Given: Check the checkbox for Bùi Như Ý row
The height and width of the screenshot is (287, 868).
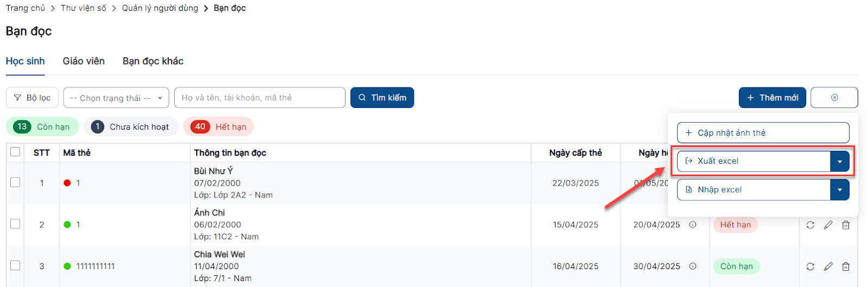Looking at the screenshot, I should [x=15, y=182].
